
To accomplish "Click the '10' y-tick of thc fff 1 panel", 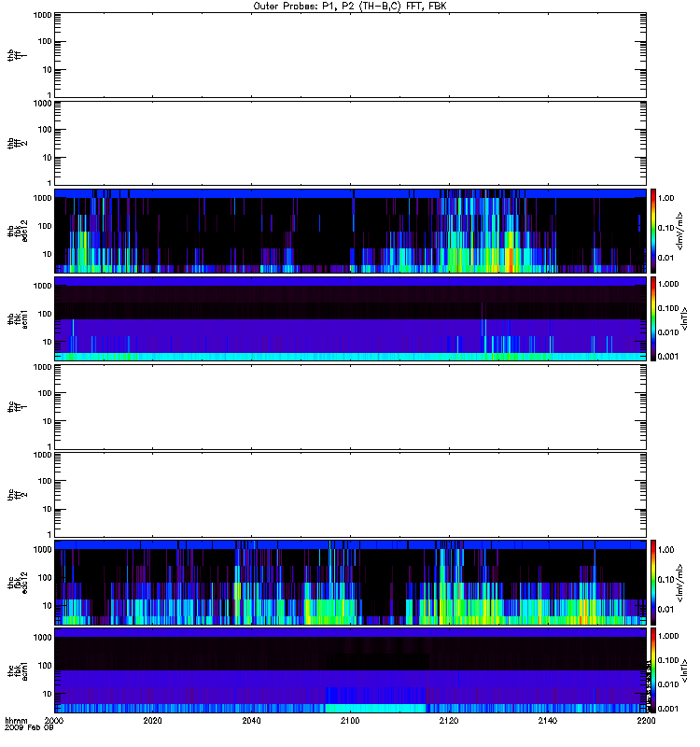I will pyautogui.click(x=48, y=422).
